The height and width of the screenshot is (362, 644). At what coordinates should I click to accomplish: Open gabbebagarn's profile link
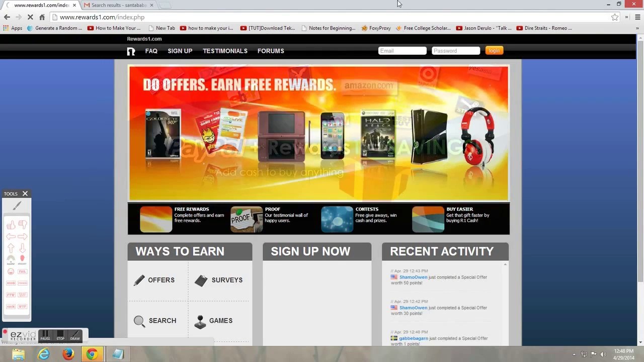click(x=414, y=338)
